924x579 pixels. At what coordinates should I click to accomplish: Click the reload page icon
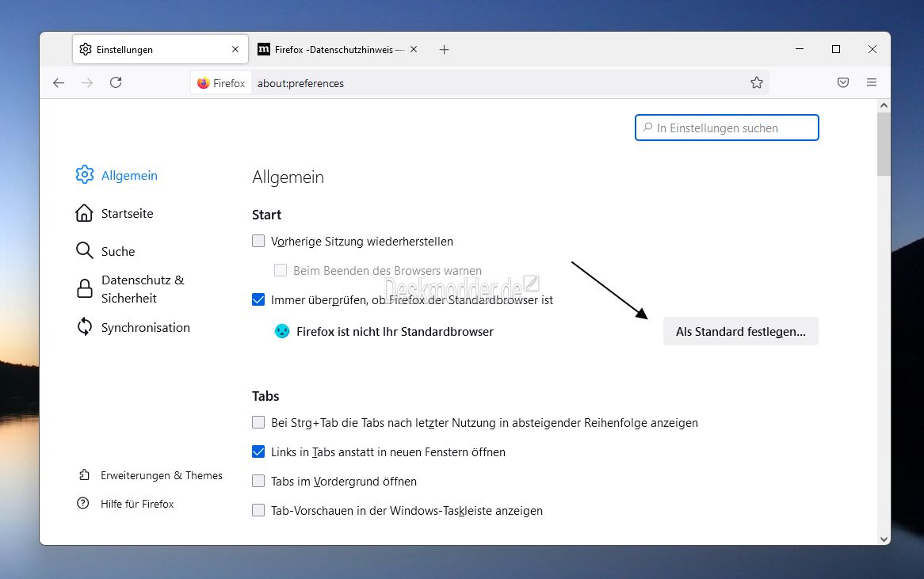[116, 82]
